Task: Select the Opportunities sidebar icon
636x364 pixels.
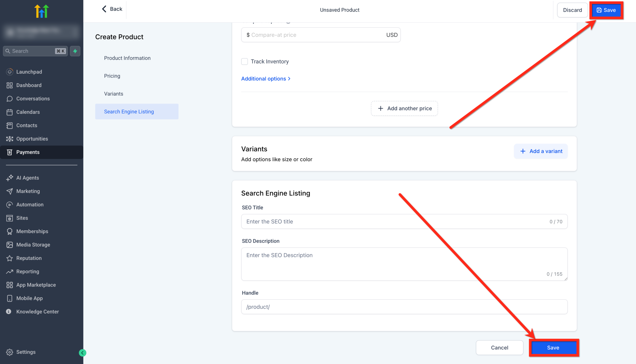Action: (x=9, y=139)
